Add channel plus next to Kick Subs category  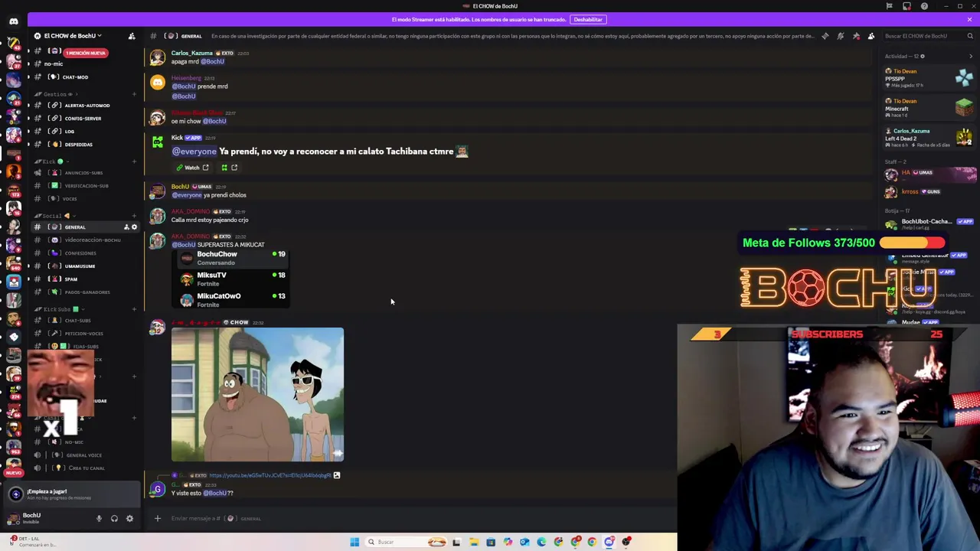pyautogui.click(x=134, y=309)
